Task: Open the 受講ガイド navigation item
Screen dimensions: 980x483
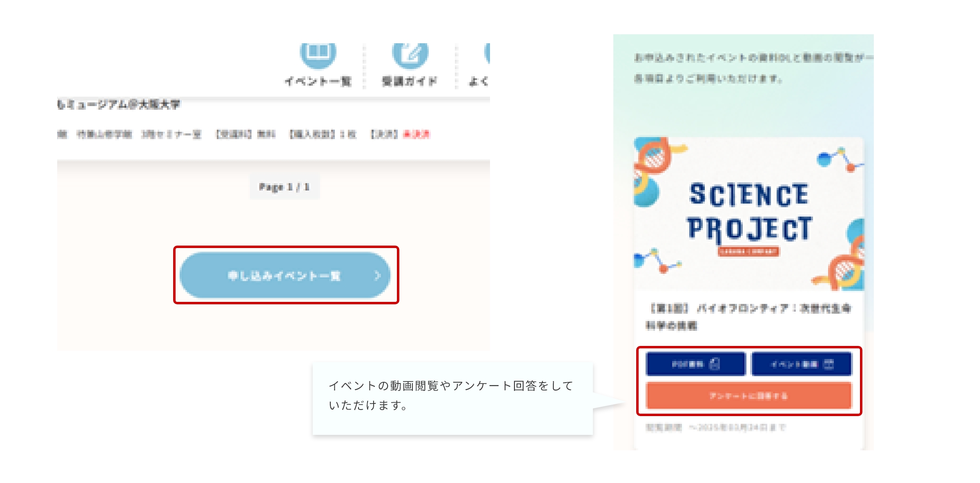Action: click(410, 81)
